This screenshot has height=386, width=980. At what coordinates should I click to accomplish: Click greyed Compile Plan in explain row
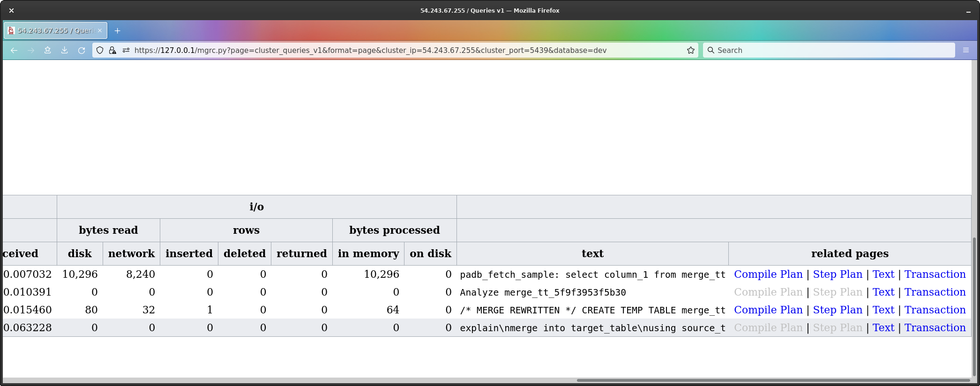[x=768, y=328]
